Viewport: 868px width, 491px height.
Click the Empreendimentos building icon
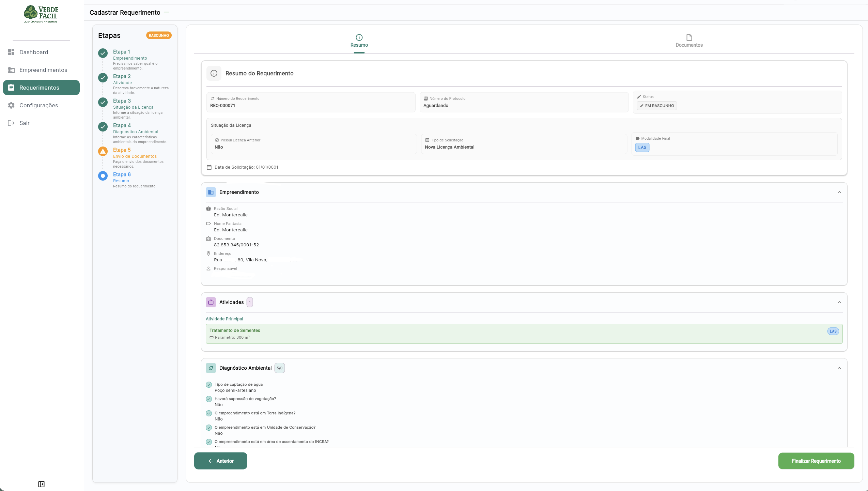point(11,70)
